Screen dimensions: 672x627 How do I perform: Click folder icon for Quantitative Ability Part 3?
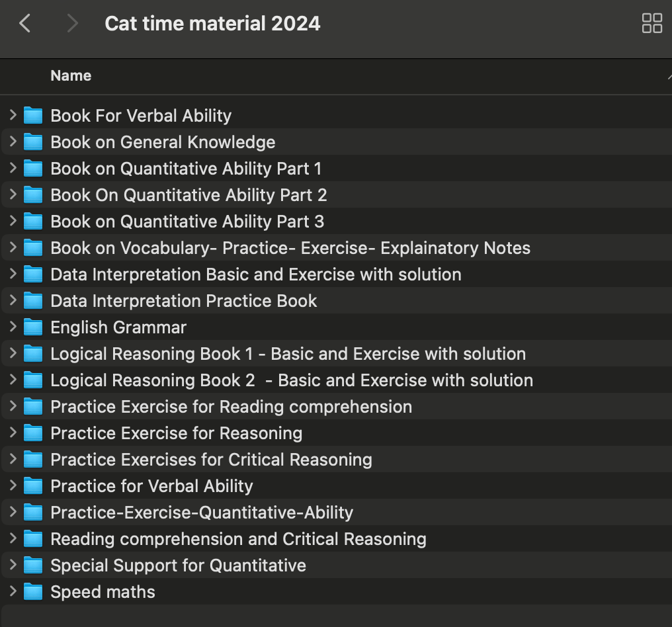[x=33, y=222]
